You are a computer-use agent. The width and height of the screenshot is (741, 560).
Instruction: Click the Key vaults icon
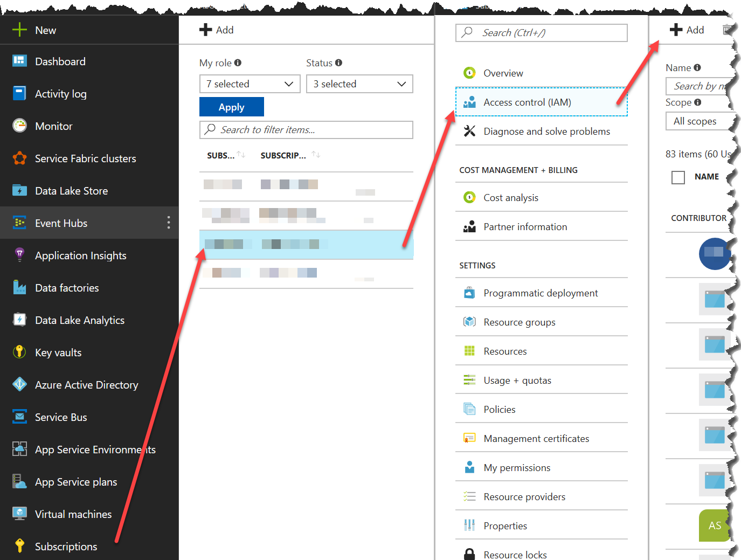point(19,352)
